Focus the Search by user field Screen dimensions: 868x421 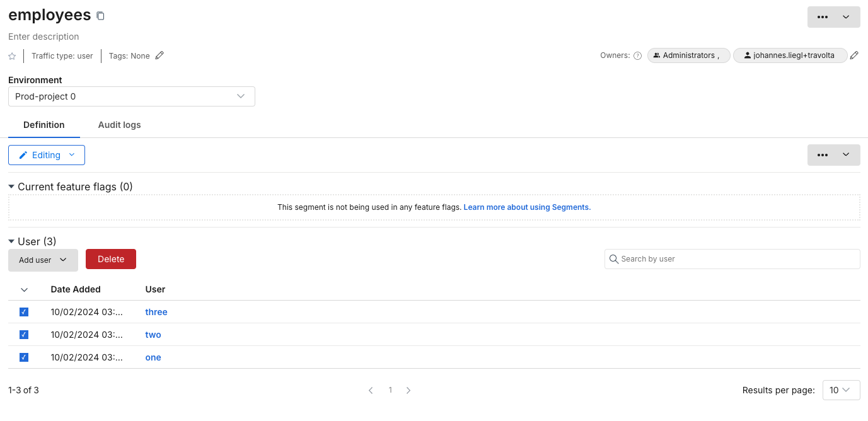click(x=736, y=259)
